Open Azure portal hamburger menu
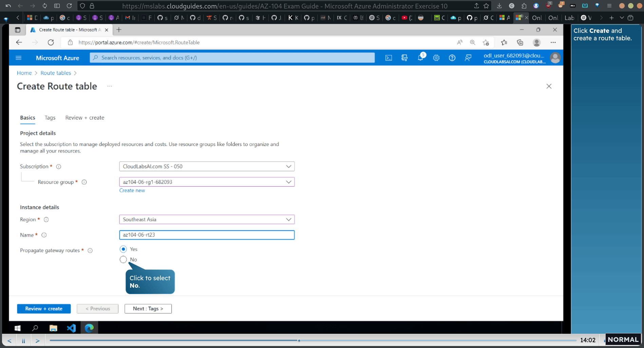The height and width of the screenshot is (348, 644). (19, 58)
